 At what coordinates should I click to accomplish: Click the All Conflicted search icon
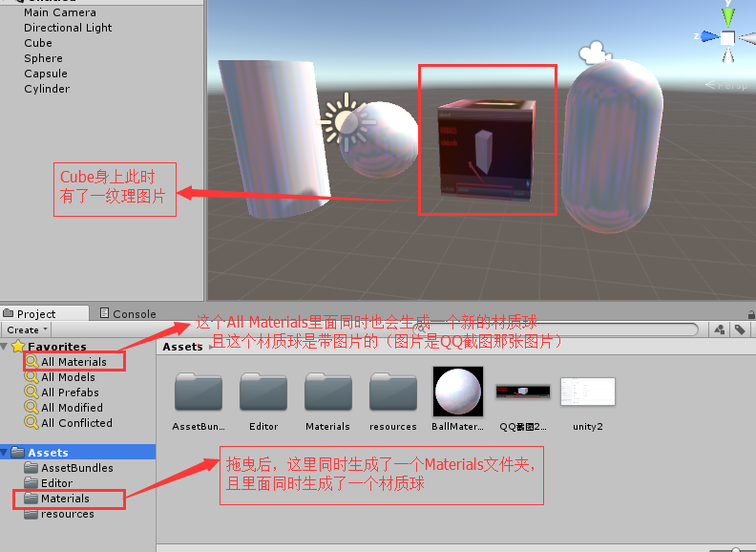click(31, 423)
